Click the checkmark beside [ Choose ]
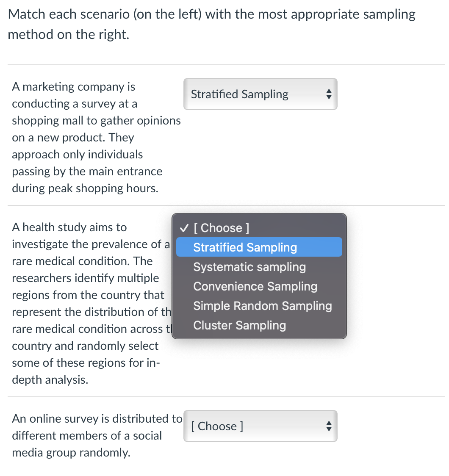449x476 pixels. pyautogui.click(x=184, y=228)
